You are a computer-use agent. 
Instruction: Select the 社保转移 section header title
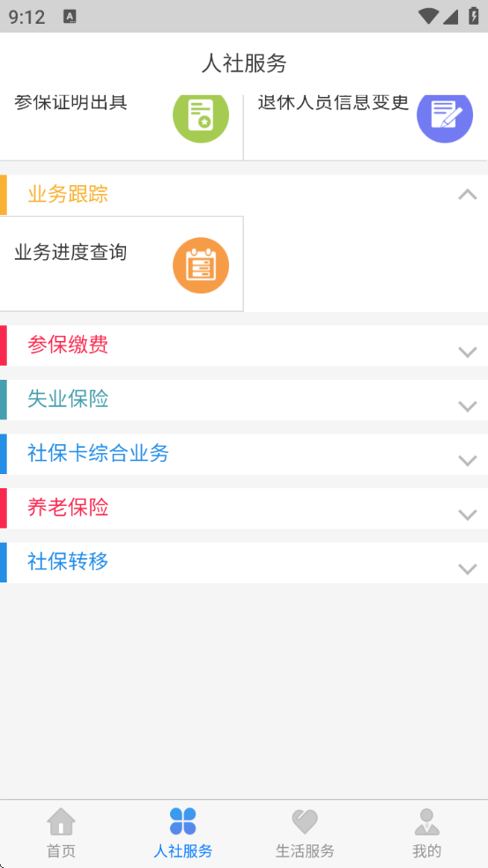tap(68, 562)
